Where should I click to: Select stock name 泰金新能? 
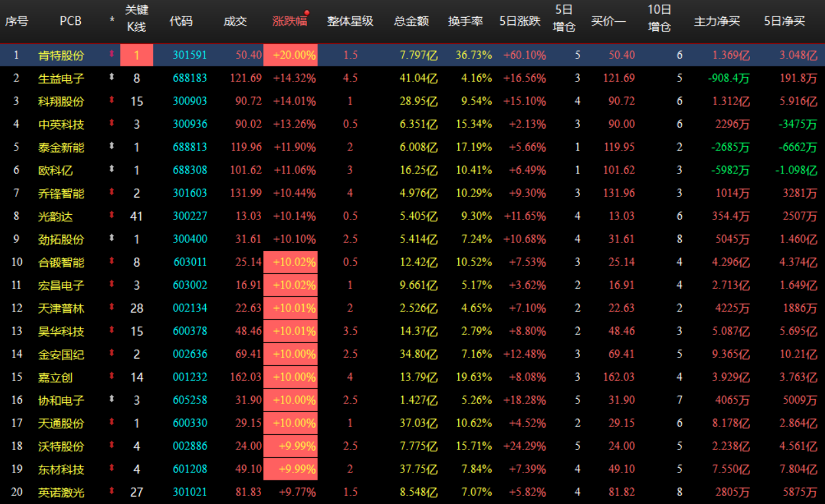coord(61,147)
